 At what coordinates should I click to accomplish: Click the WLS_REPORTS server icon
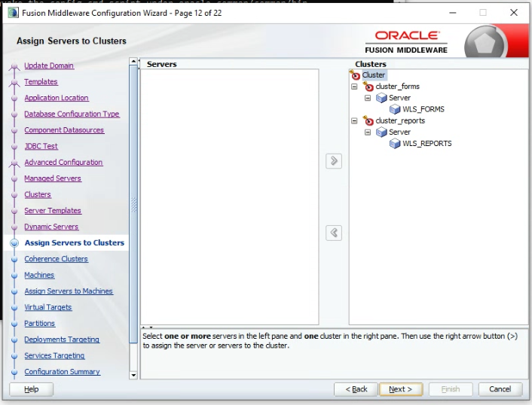point(395,144)
